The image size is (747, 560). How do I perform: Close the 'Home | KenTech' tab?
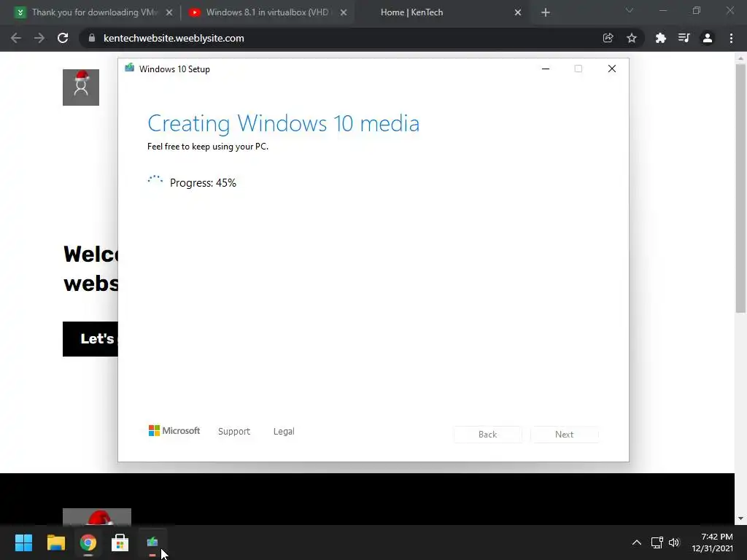[x=518, y=12]
